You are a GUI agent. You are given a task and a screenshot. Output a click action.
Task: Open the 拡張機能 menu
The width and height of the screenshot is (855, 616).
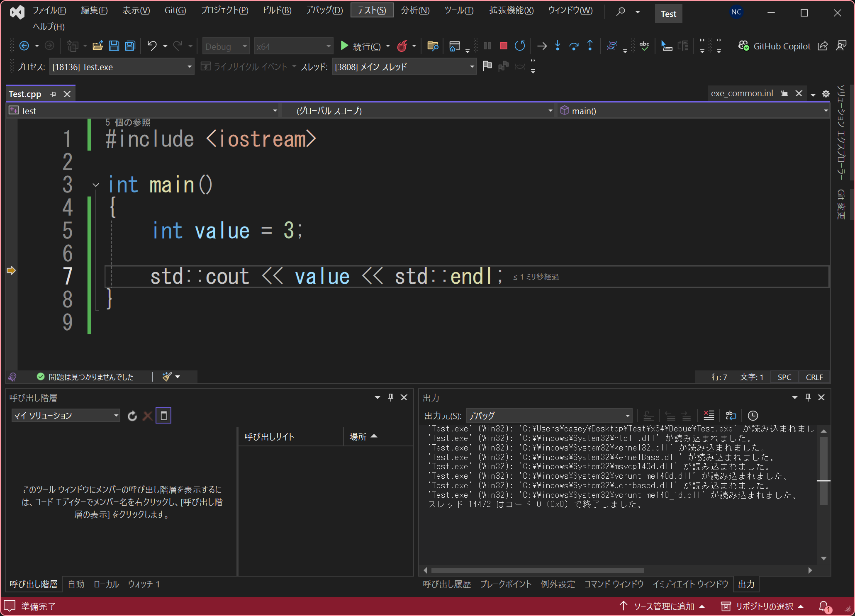[511, 10]
